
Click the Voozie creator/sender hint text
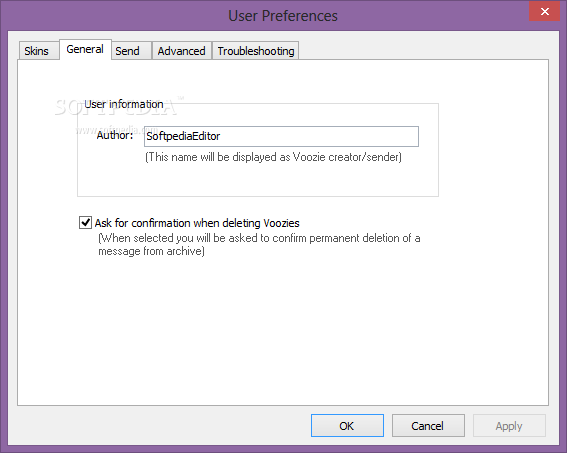(x=273, y=157)
